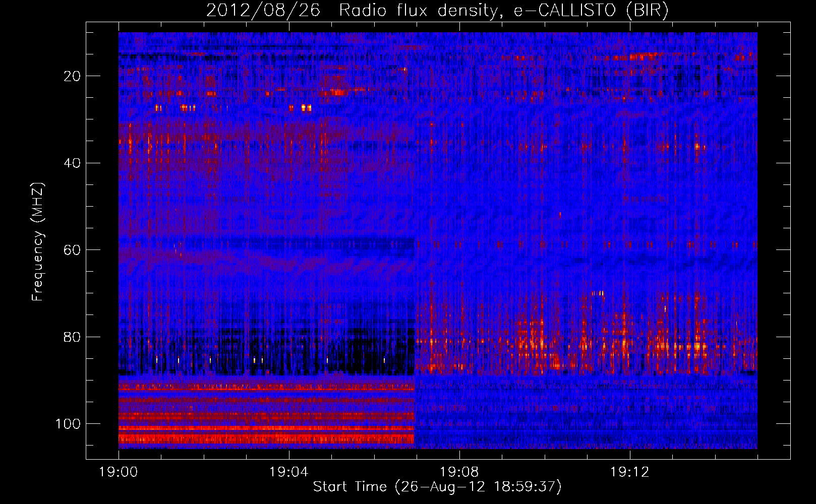Click the 'Frequency (MHZ)' axis label

pos(38,242)
